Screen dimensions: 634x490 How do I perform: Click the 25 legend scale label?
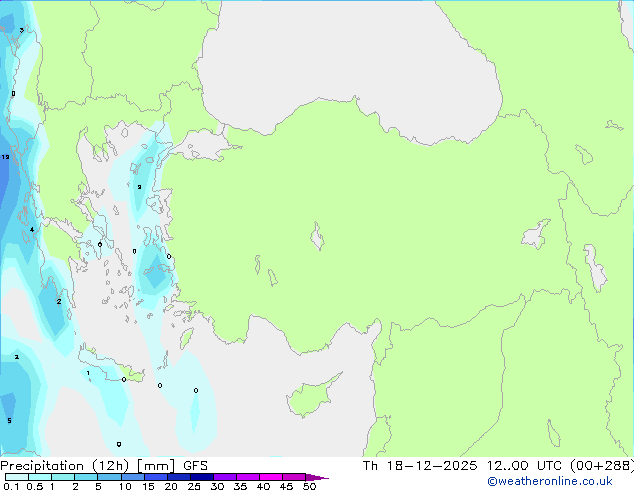point(194,486)
